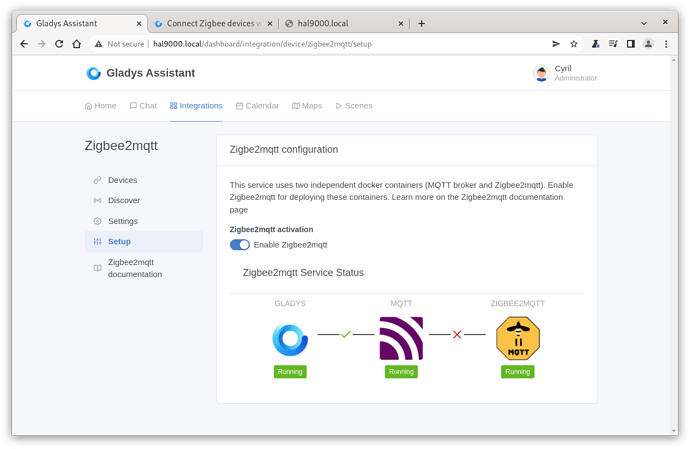Toggle the browser side panel icon

(x=631, y=44)
